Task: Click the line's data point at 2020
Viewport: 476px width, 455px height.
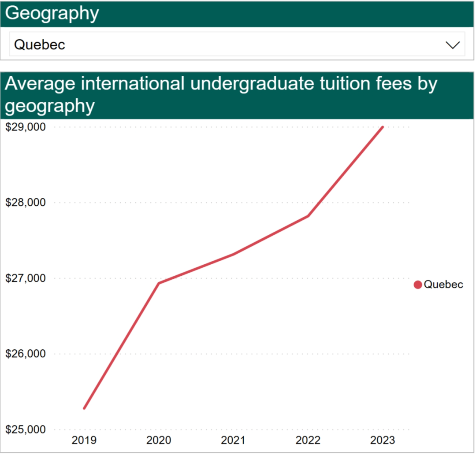Action: click(x=159, y=283)
